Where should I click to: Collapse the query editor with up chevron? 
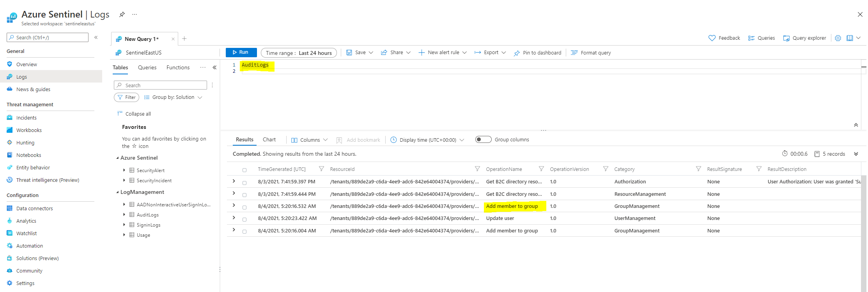click(856, 125)
